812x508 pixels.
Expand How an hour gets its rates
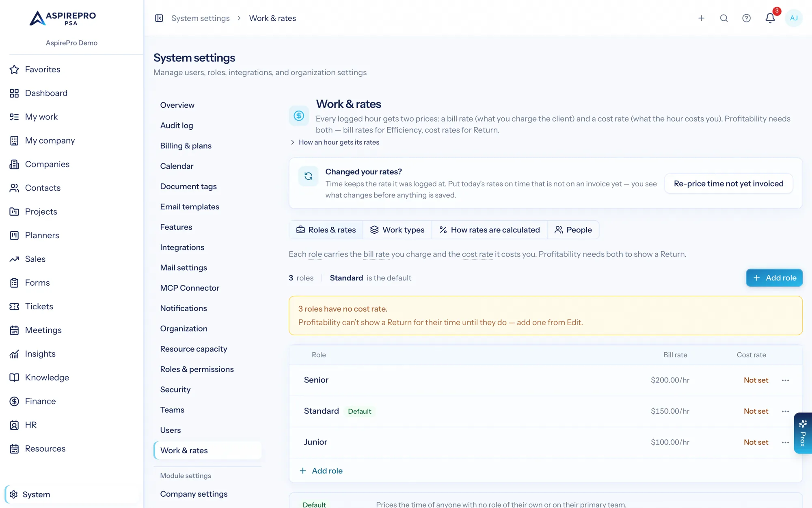(335, 142)
